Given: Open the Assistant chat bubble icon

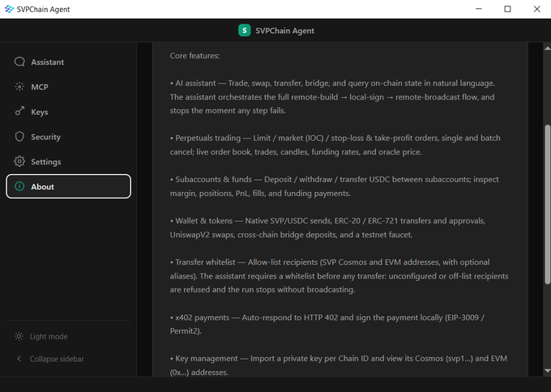Looking at the screenshot, I should coord(19,62).
